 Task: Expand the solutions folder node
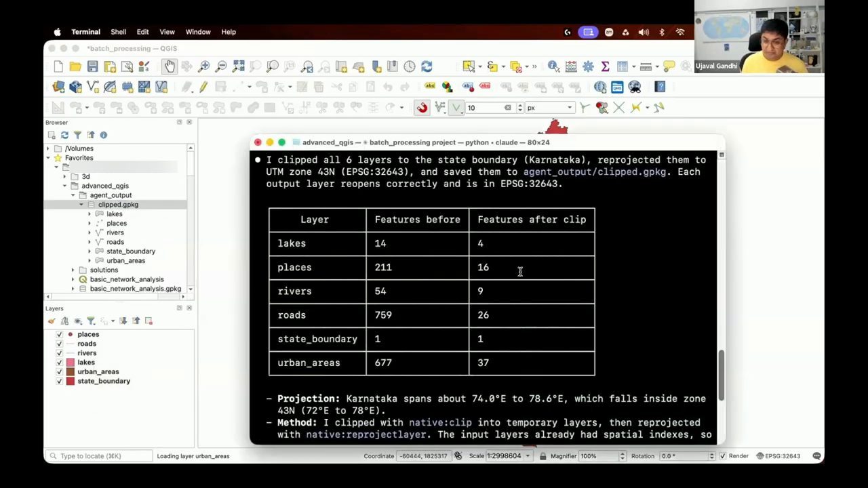(x=73, y=270)
